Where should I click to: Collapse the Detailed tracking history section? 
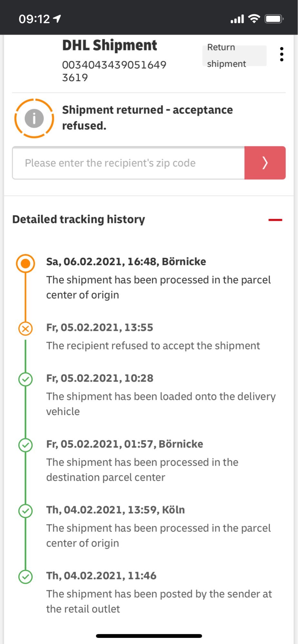tap(275, 220)
